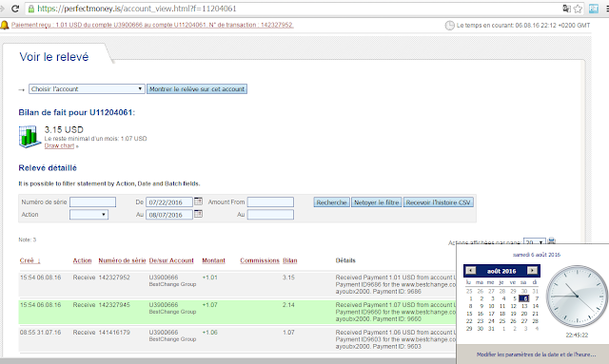Reload the page with browser refresh icon
The image size is (609, 364).
[15, 9]
